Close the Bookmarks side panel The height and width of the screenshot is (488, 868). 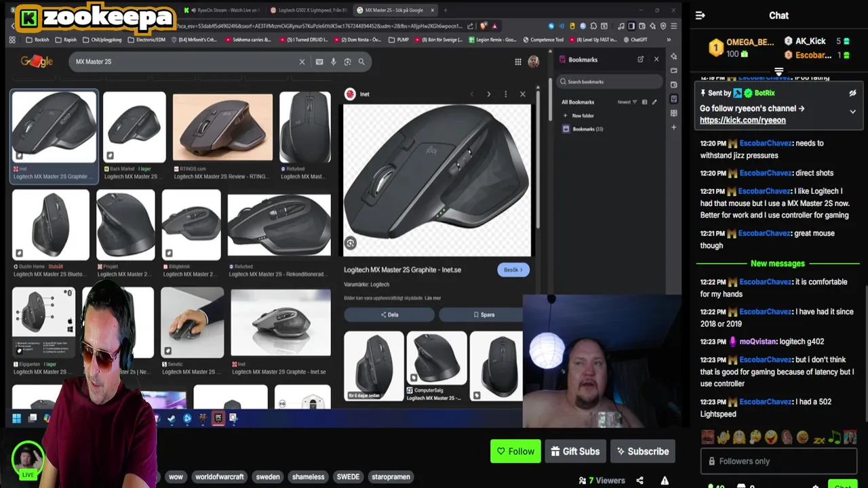click(x=656, y=60)
